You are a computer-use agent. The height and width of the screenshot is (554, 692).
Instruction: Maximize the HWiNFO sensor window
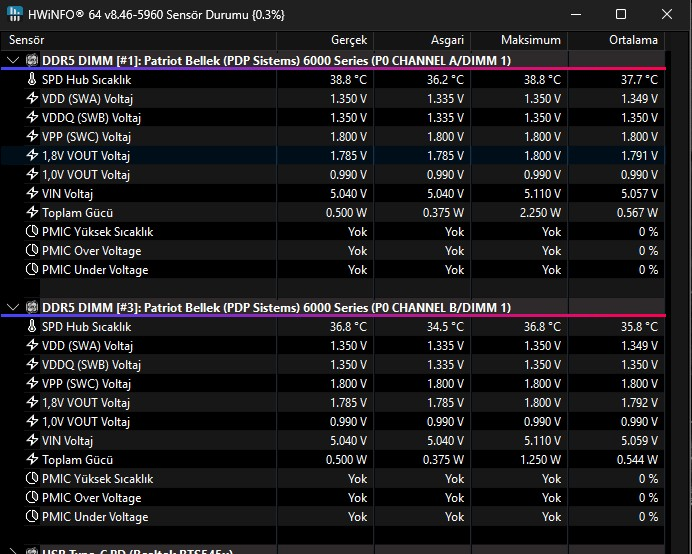tap(621, 14)
